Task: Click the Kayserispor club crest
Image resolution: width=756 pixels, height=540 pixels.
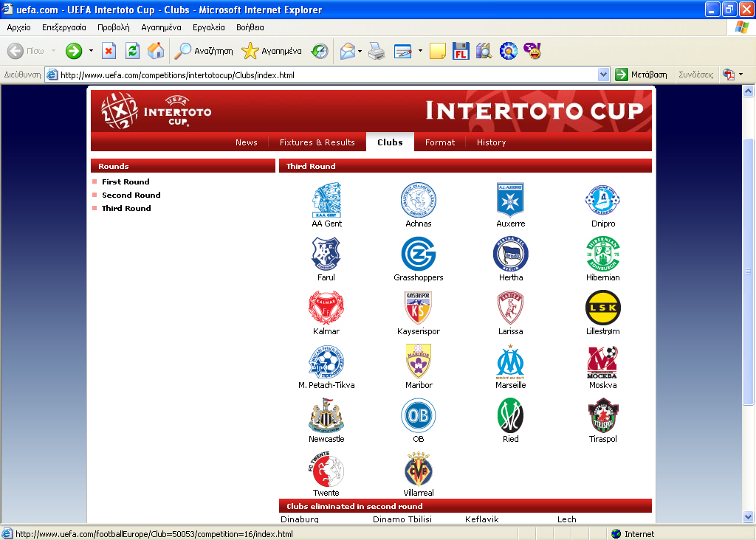Action: [x=419, y=308]
